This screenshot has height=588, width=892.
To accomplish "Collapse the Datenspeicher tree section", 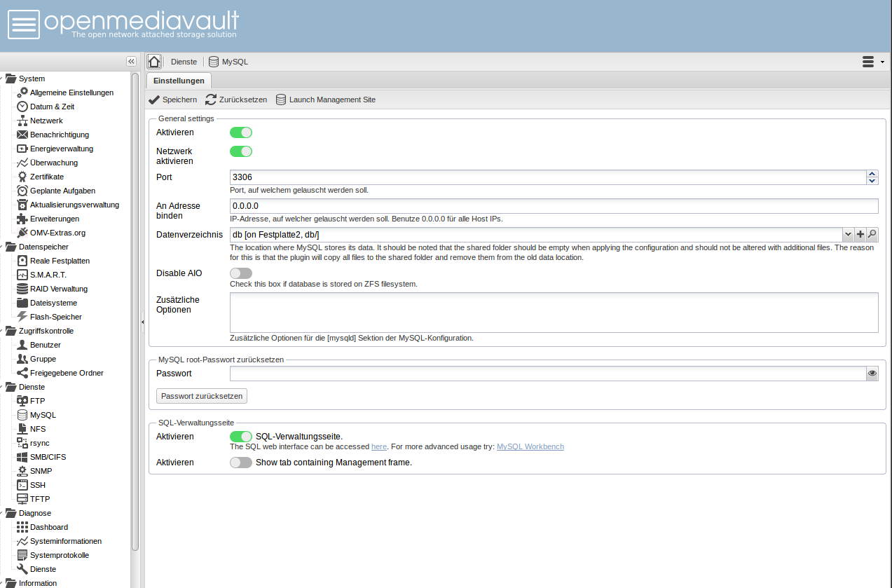I will (2, 247).
